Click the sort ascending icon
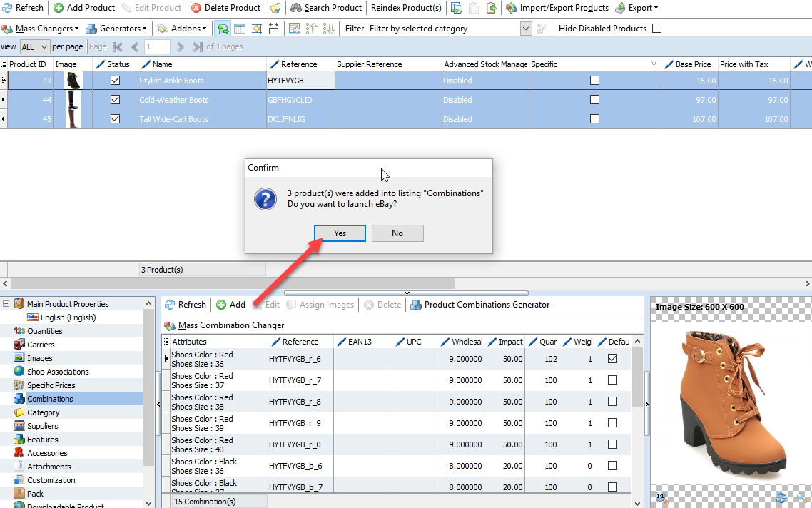This screenshot has width=812, height=508. point(312,29)
